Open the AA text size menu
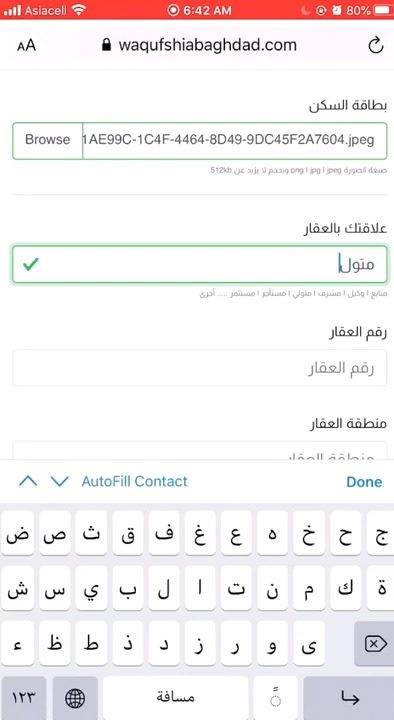The image size is (394, 720). pyautogui.click(x=26, y=45)
